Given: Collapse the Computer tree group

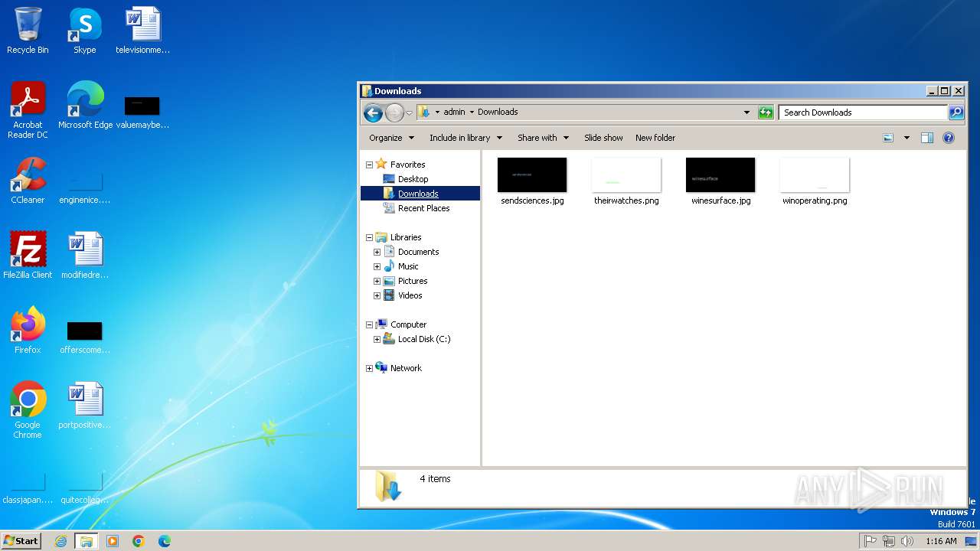Looking at the screenshot, I should 369,324.
